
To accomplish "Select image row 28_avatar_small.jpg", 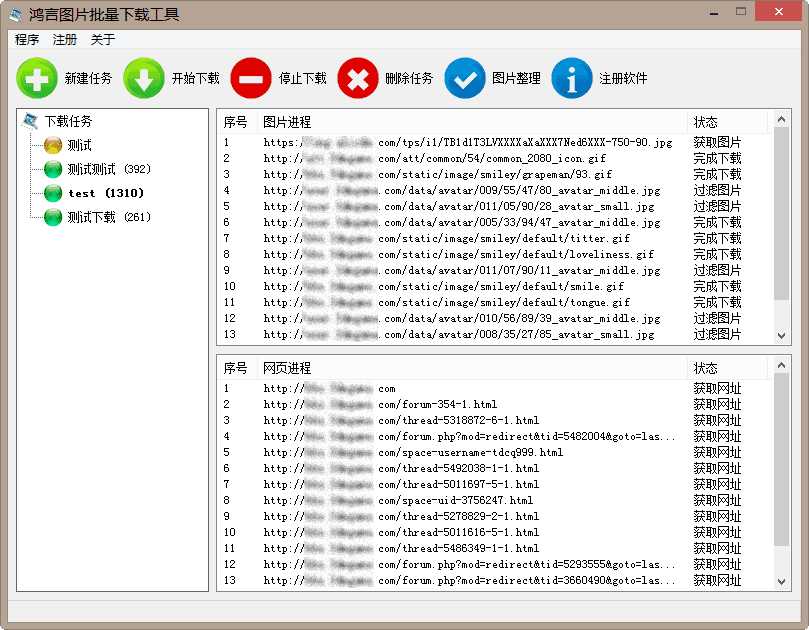I will [495, 206].
